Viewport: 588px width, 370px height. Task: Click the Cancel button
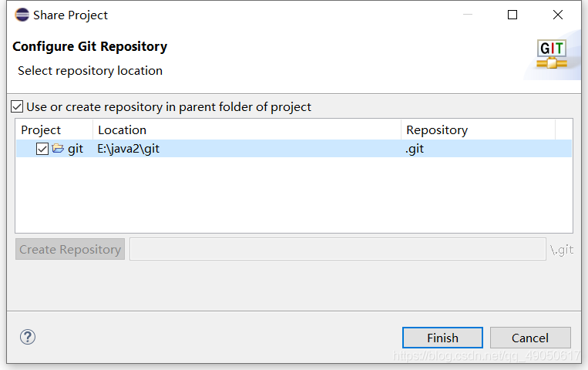[530, 338]
